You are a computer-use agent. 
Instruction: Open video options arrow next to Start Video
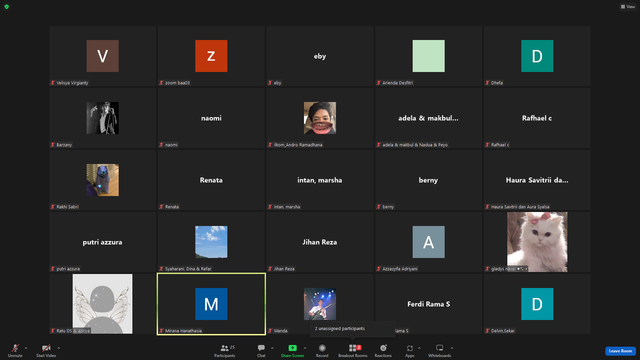pyautogui.click(x=59, y=348)
